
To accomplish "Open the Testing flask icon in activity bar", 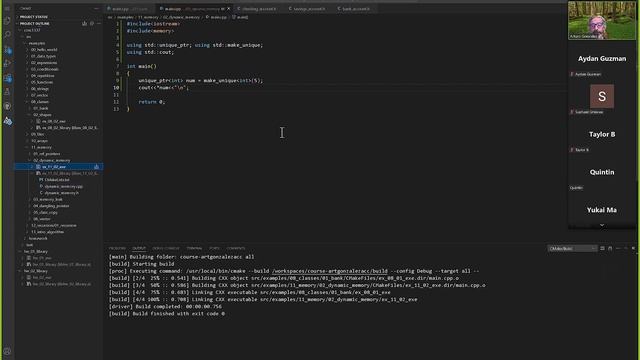I will [x=7, y=92].
